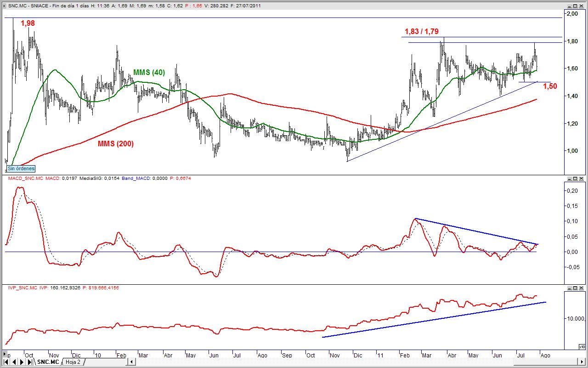Close the IVP indicator panel
Viewport: 588px width, 368px height.
pos(581,288)
